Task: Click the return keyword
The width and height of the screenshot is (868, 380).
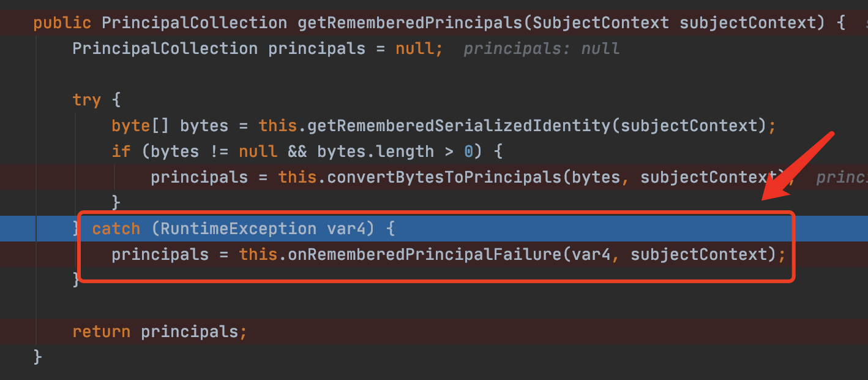Action: 101,332
